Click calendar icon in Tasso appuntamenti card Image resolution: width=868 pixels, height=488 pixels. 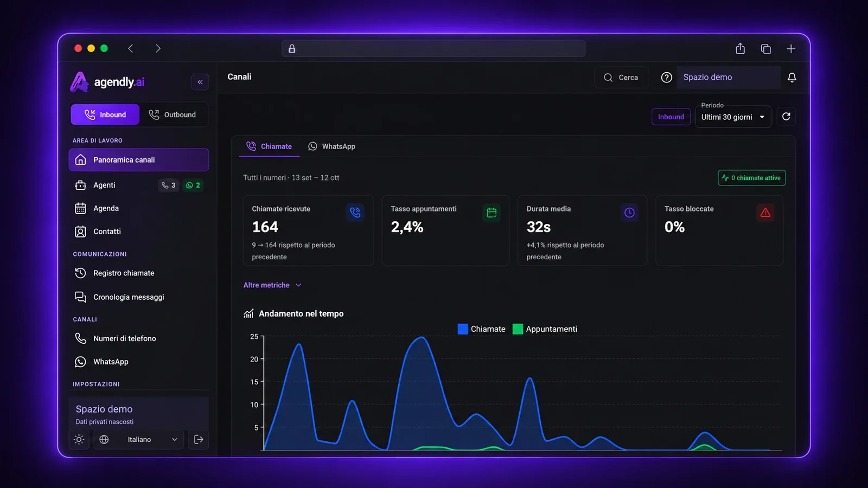[x=492, y=213]
